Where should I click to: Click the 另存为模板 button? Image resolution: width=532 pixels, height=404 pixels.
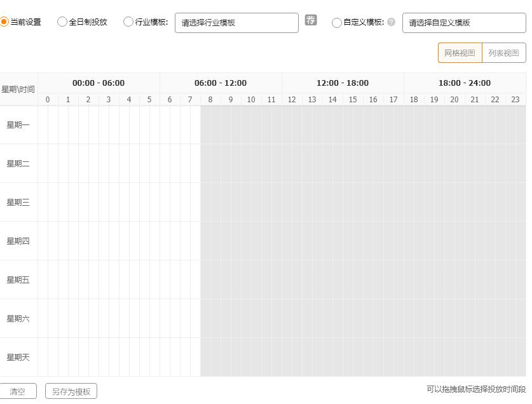click(x=71, y=391)
